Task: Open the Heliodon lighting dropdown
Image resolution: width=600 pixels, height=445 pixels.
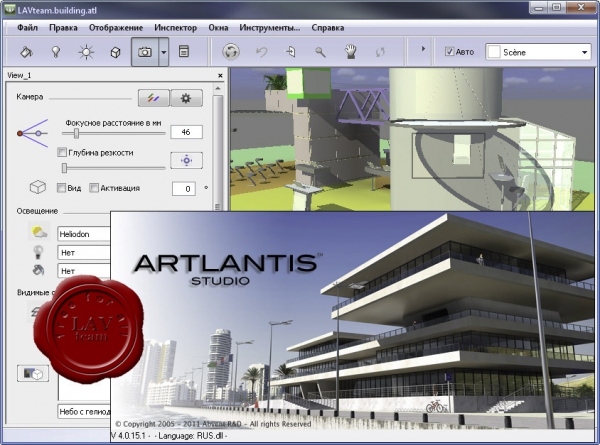Action: coord(84,234)
